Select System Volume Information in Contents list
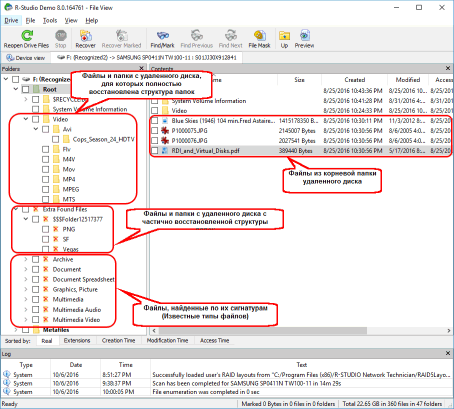Image resolution: width=454 pixels, height=409 pixels. (x=209, y=101)
